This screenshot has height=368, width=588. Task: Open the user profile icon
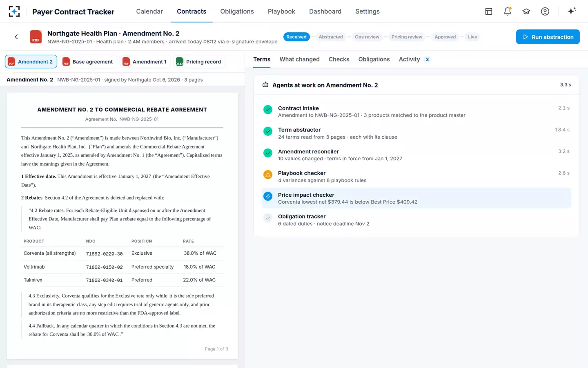(x=545, y=11)
